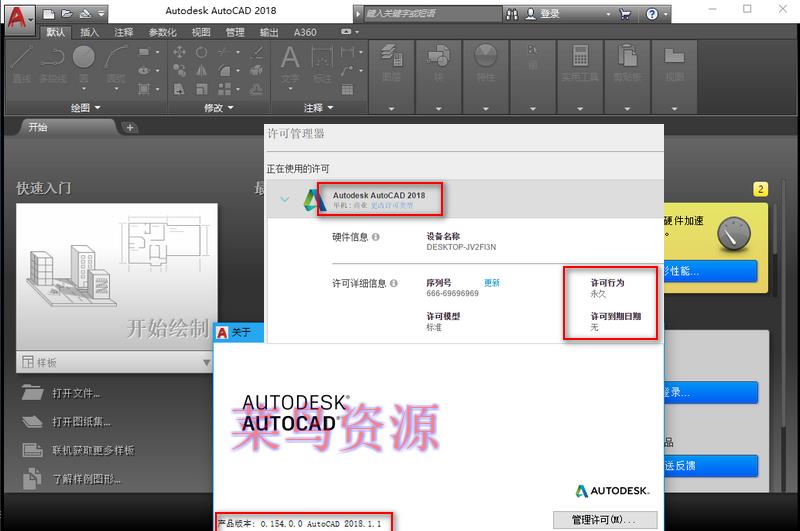Open the quick access toolbar customize dropdown

101,14
